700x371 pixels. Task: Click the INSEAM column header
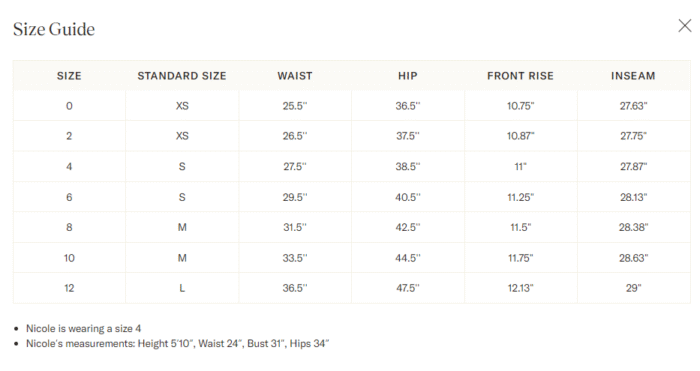(x=633, y=76)
